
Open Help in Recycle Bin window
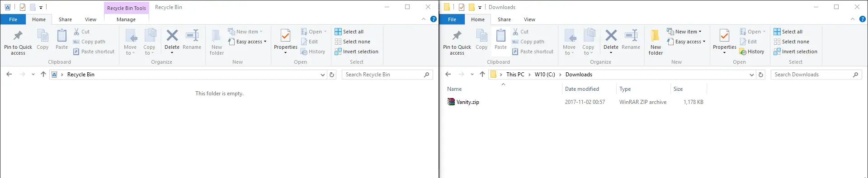[433, 19]
